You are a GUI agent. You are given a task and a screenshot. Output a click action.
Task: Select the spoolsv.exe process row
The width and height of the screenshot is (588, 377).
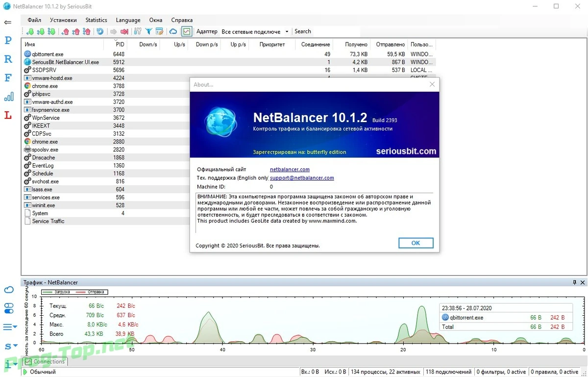(106, 150)
